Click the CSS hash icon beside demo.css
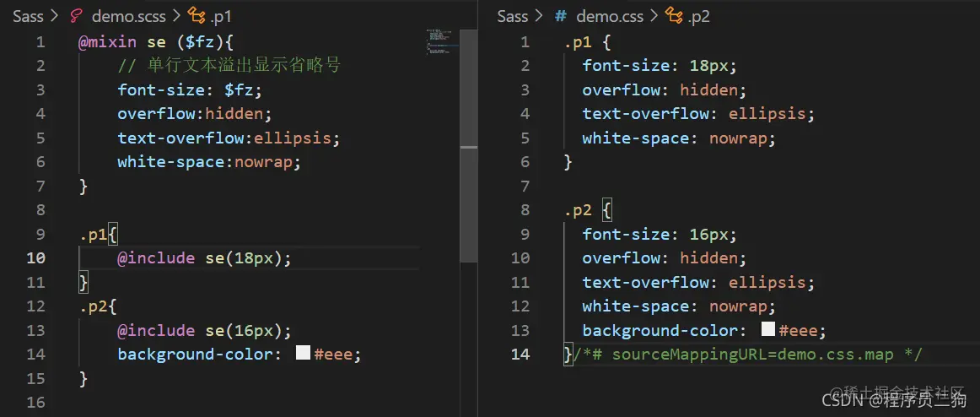980x417 pixels. [561, 16]
